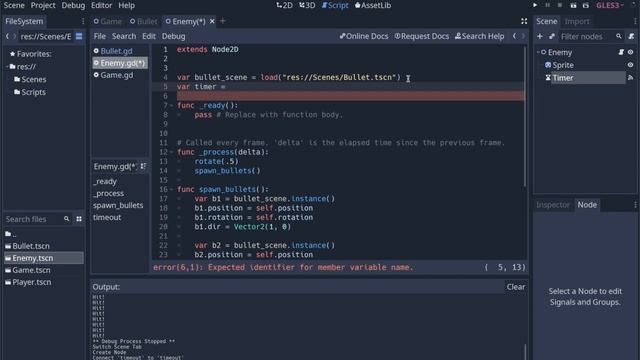Open the Help menu
Viewport: 640px width, 360px height.
[127, 5]
